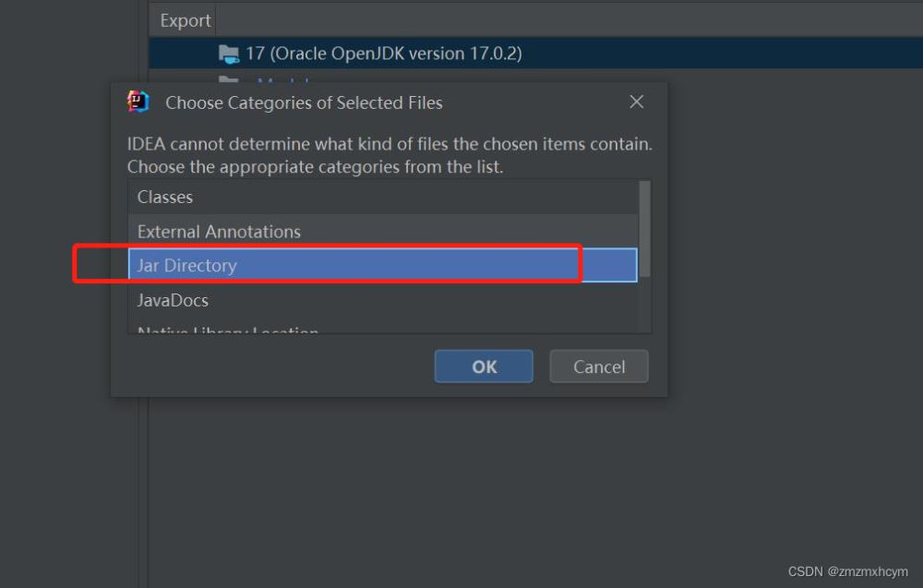Click the partially hidden module folder icon

point(228,81)
